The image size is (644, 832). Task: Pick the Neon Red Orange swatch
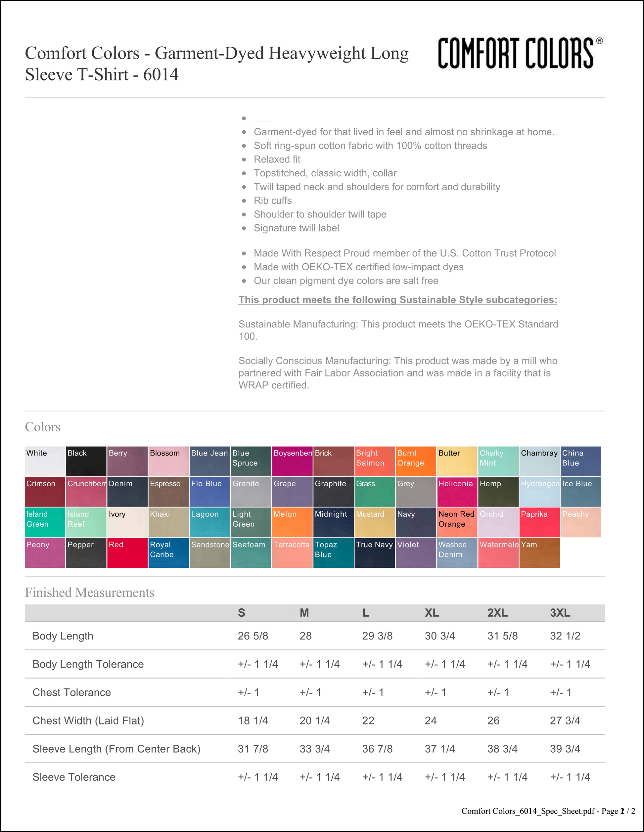pos(457,522)
